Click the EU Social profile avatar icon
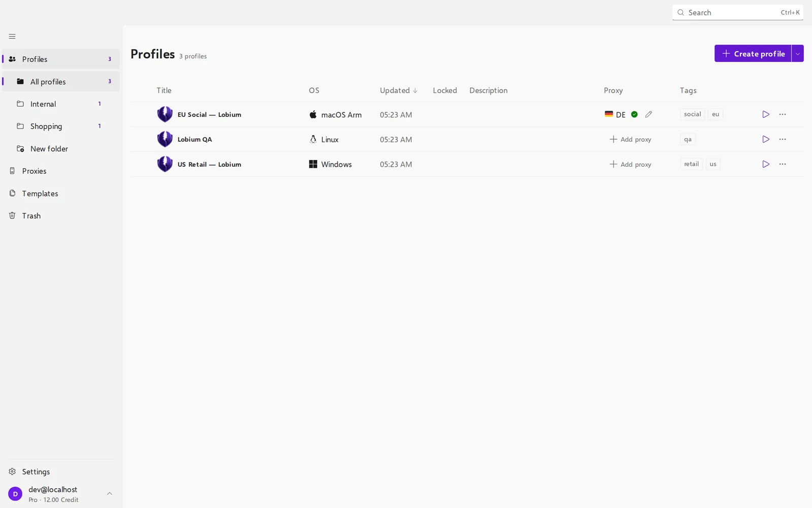The width and height of the screenshot is (812, 508). (165, 114)
